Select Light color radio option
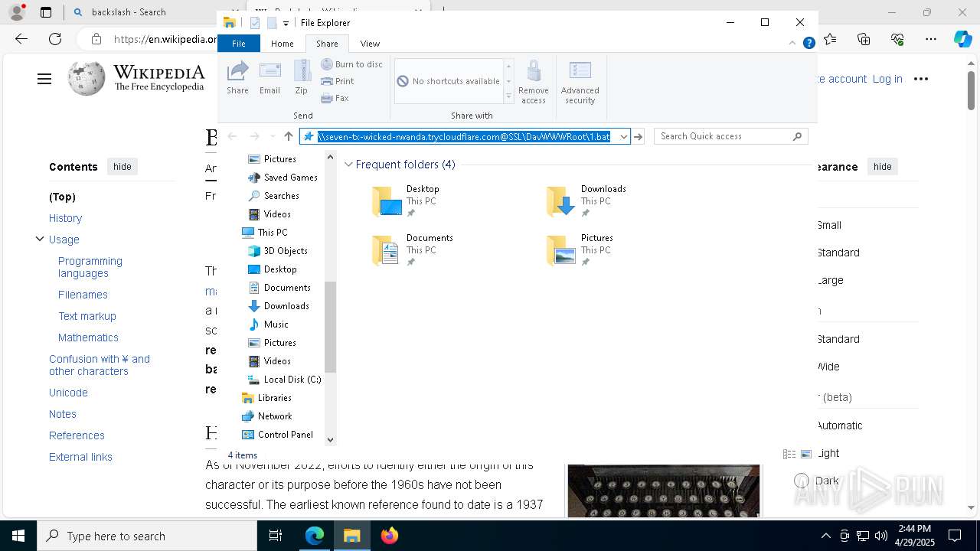Image resolution: width=980 pixels, height=551 pixels. [828, 453]
